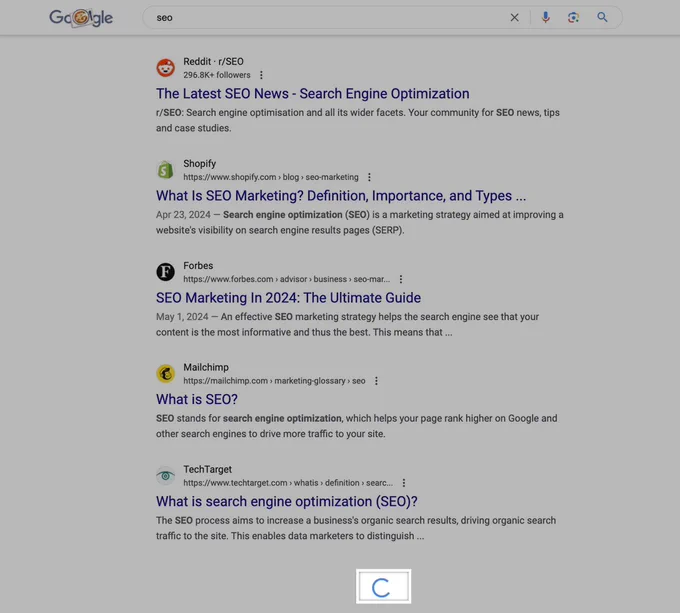Click "296.8K+ followers" text
The height and width of the screenshot is (613, 680).
[217, 75]
